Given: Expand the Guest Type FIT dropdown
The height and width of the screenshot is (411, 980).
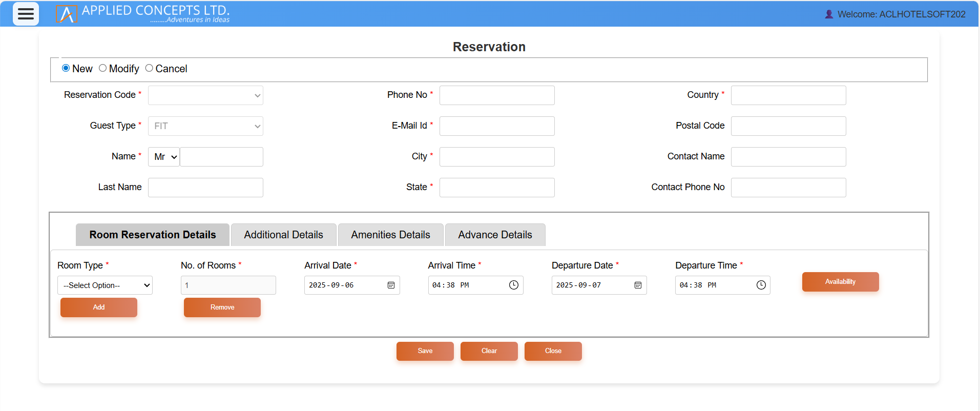Looking at the screenshot, I should (x=205, y=126).
